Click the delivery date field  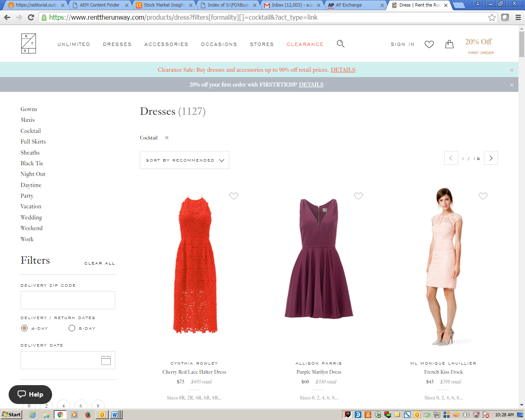pos(68,360)
